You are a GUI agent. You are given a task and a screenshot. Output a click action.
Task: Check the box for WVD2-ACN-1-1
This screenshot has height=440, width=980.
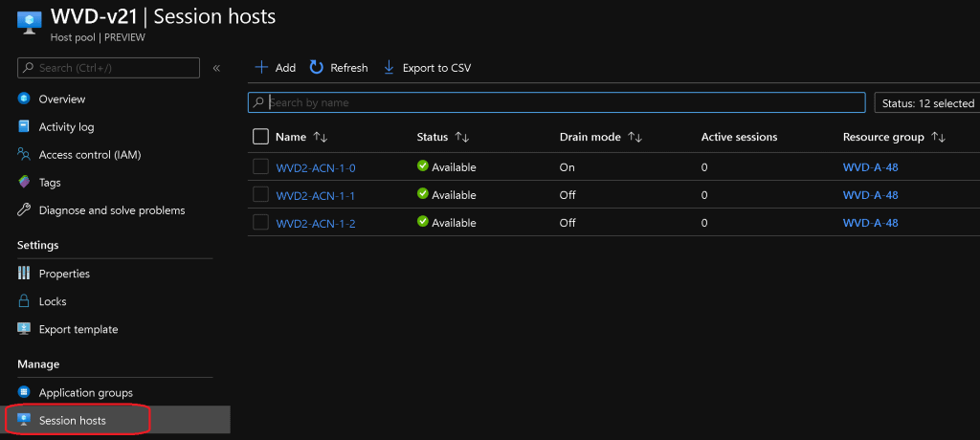pos(260,194)
